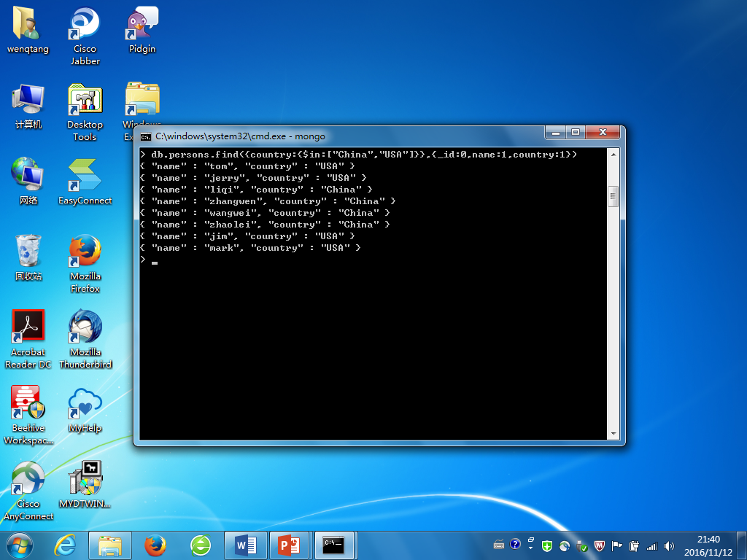
Task: Open the MYDTWIN installer icon
Action: click(85, 484)
